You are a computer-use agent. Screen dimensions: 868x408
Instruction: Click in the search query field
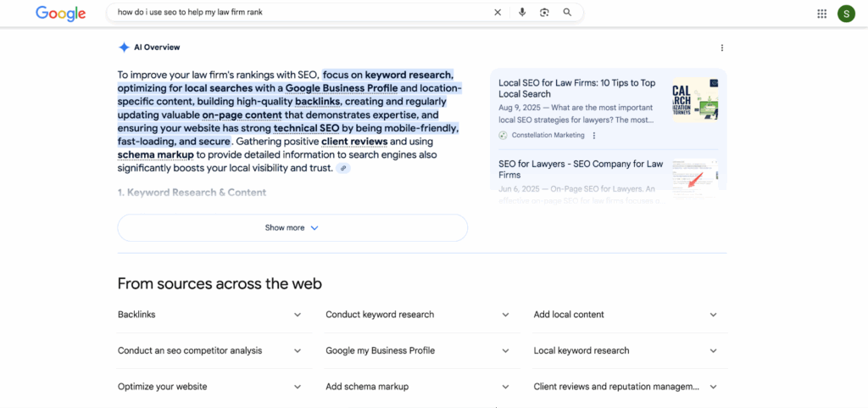click(302, 12)
